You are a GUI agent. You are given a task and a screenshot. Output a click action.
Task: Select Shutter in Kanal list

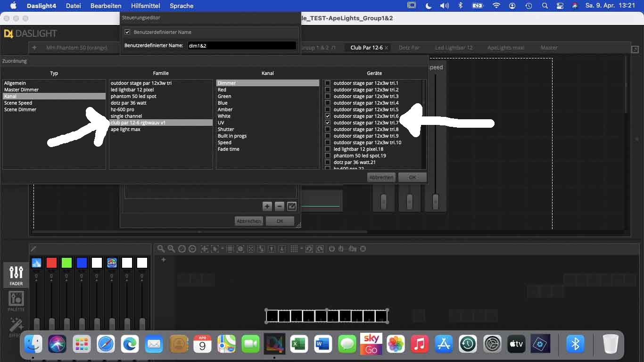click(267, 129)
